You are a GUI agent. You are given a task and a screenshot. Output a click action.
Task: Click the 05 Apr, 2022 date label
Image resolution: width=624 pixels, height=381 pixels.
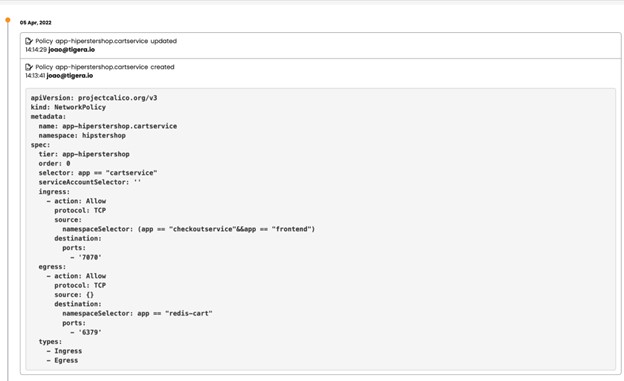click(36, 23)
